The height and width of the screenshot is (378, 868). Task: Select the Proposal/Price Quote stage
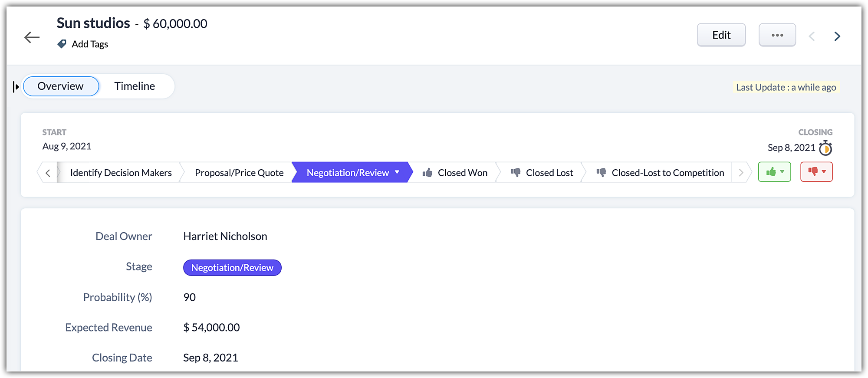239,173
